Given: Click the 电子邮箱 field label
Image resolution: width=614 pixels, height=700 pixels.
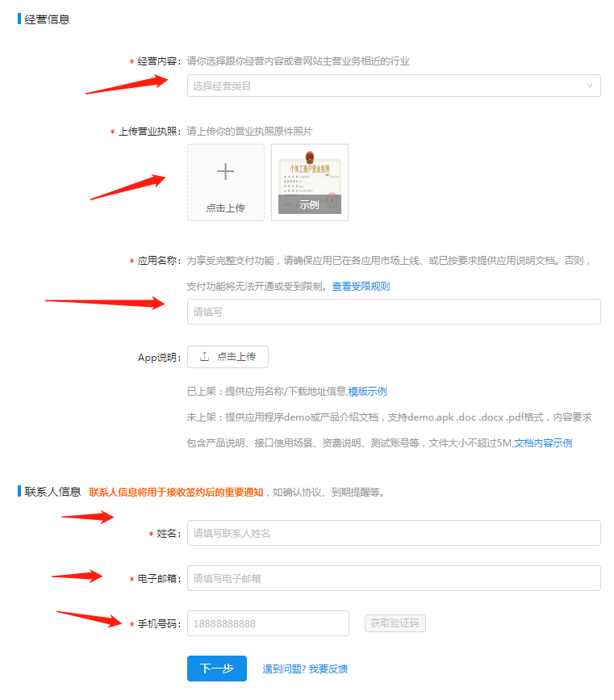Looking at the screenshot, I should [157, 579].
